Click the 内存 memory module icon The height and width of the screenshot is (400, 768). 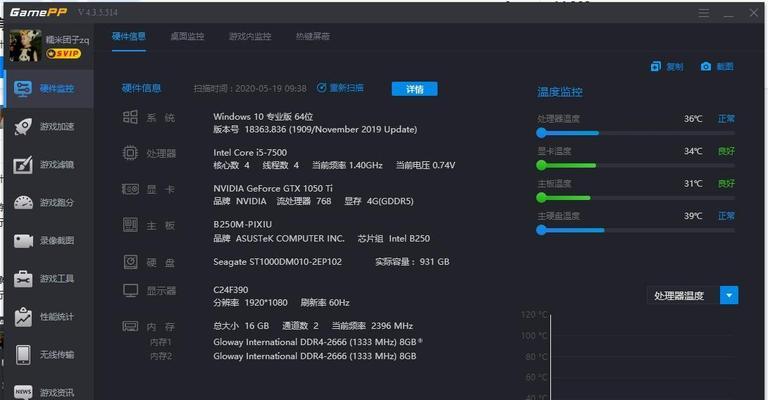pyautogui.click(x=130, y=326)
